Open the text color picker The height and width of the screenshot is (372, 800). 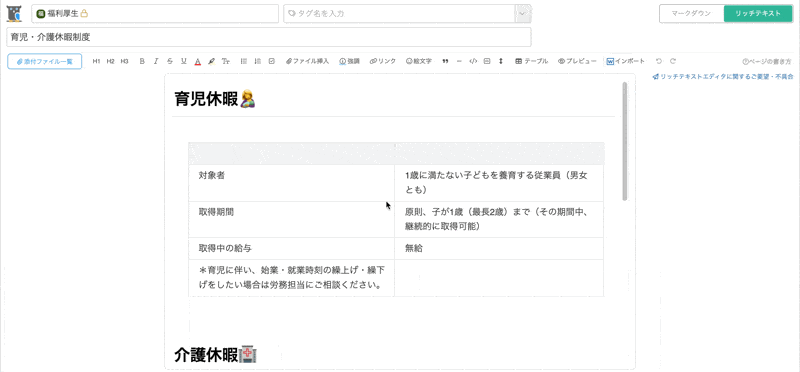click(198, 61)
